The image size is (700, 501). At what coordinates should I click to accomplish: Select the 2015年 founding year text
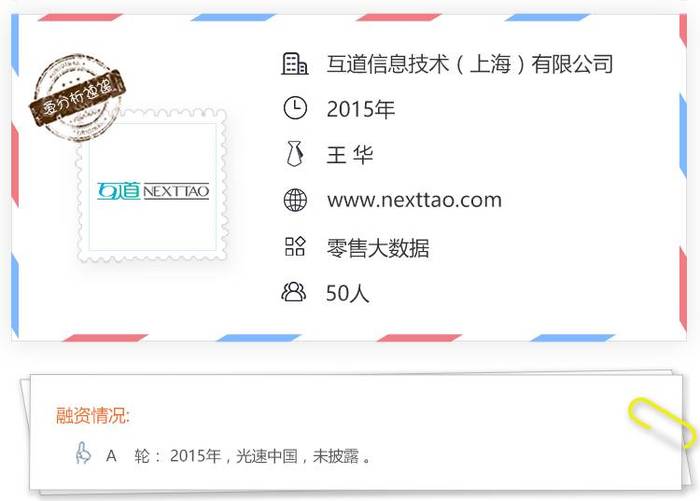click(361, 109)
